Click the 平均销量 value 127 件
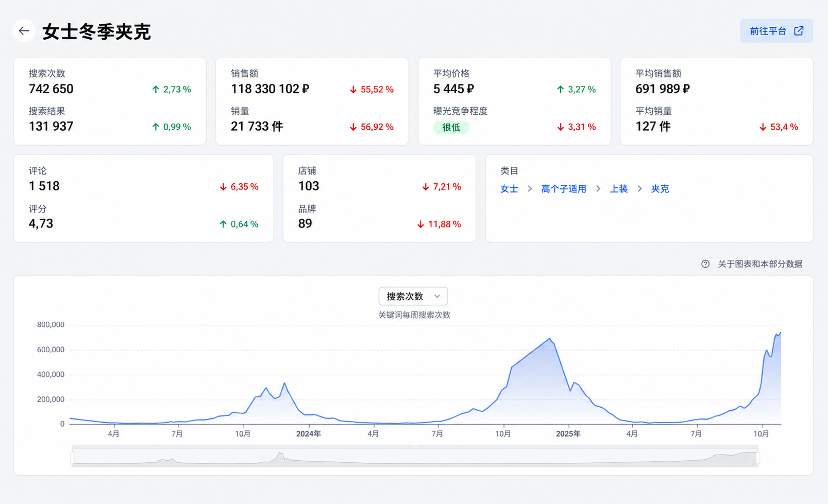The image size is (828, 504). (653, 127)
